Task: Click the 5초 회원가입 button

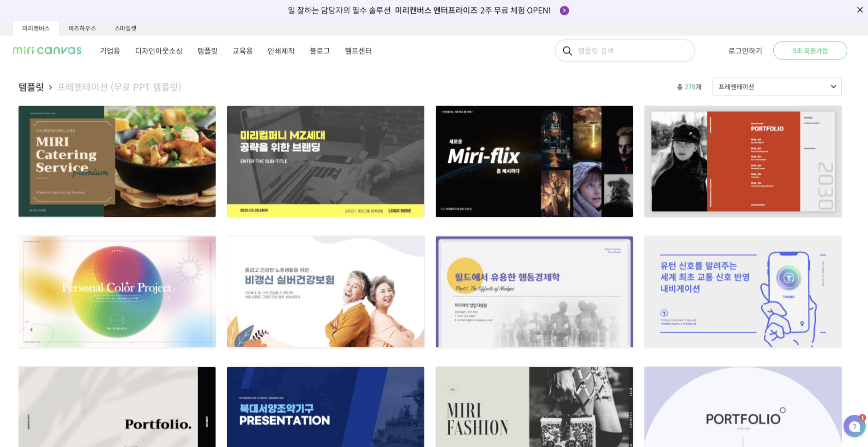Action: (x=810, y=51)
